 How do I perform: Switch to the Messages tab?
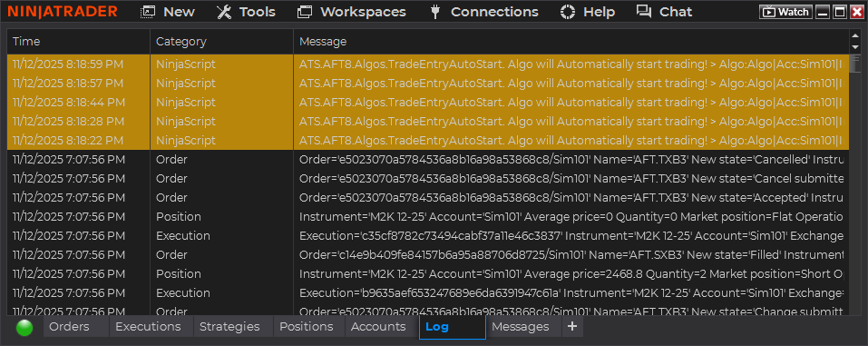pos(524,327)
